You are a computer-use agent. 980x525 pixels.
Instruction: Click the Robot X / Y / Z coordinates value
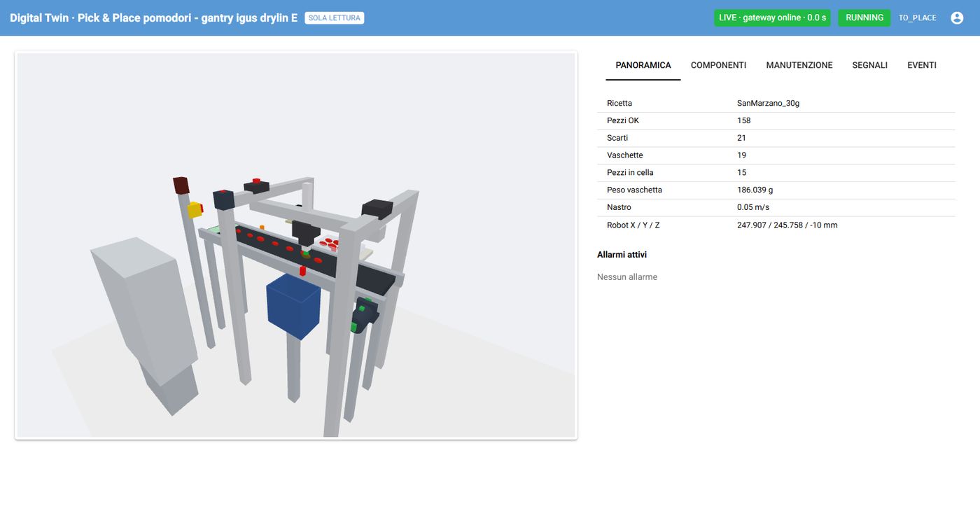pyautogui.click(x=787, y=225)
